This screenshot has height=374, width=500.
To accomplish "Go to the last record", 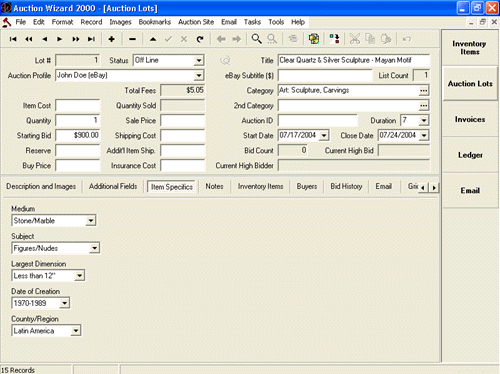I will (91, 39).
